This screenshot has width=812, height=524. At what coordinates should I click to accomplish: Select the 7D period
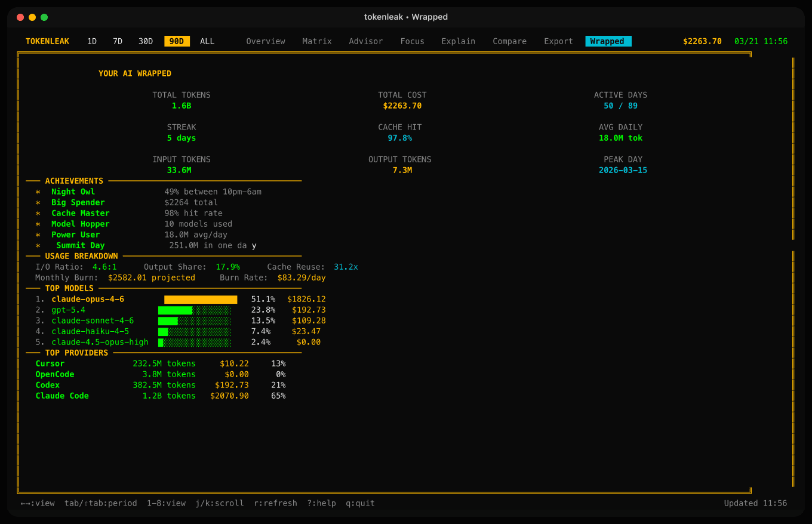pyautogui.click(x=118, y=41)
